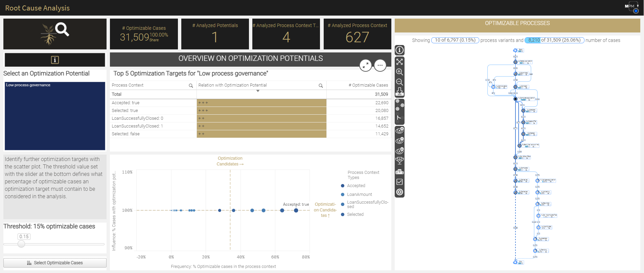The height and width of the screenshot is (273, 644).
Task: Click the threshold slider handle
Action: point(21,244)
